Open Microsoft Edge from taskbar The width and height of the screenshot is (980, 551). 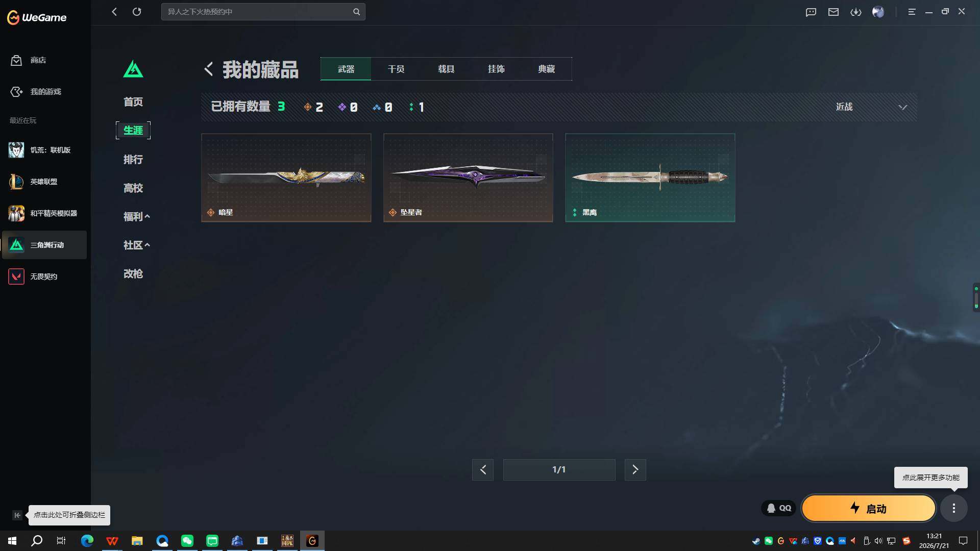click(87, 541)
